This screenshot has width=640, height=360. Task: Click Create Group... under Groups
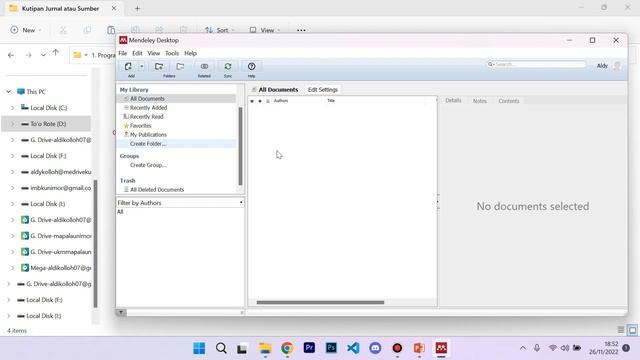[x=148, y=165]
